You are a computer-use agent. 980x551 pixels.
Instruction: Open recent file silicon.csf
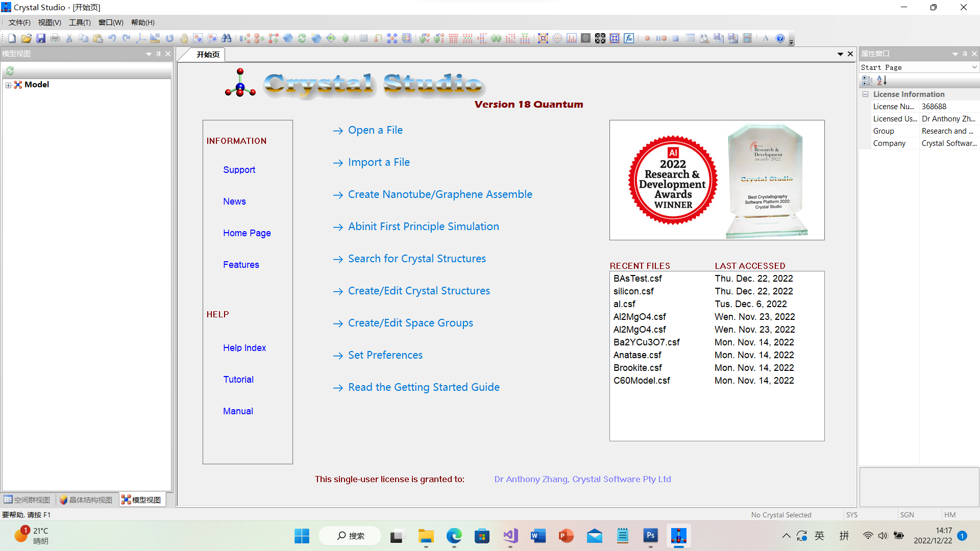tap(633, 291)
